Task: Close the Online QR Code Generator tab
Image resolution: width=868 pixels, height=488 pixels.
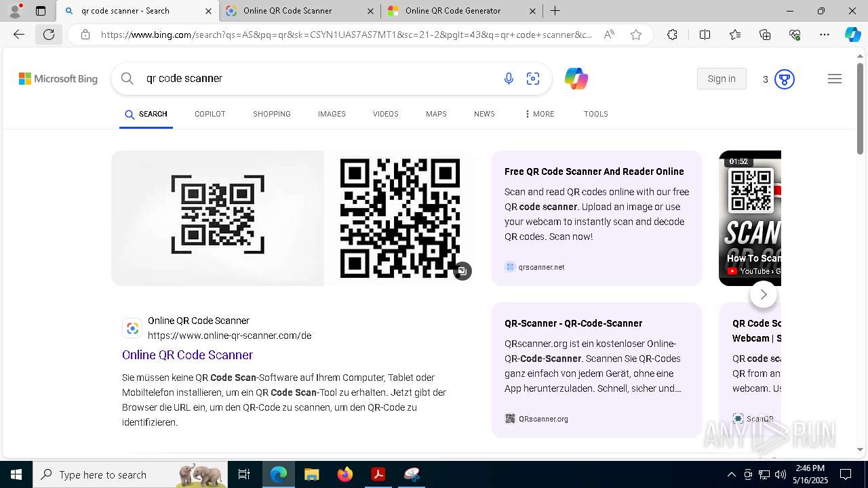Action: tap(532, 11)
